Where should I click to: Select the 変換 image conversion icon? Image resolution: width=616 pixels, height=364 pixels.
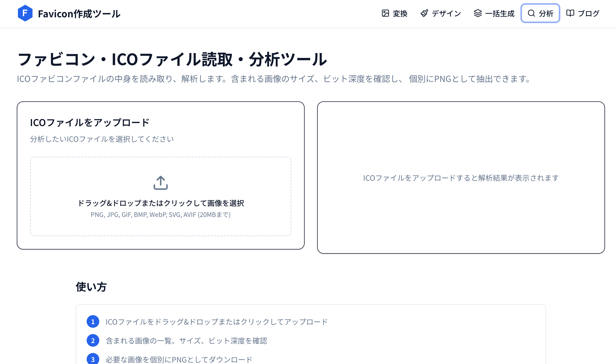tap(385, 13)
